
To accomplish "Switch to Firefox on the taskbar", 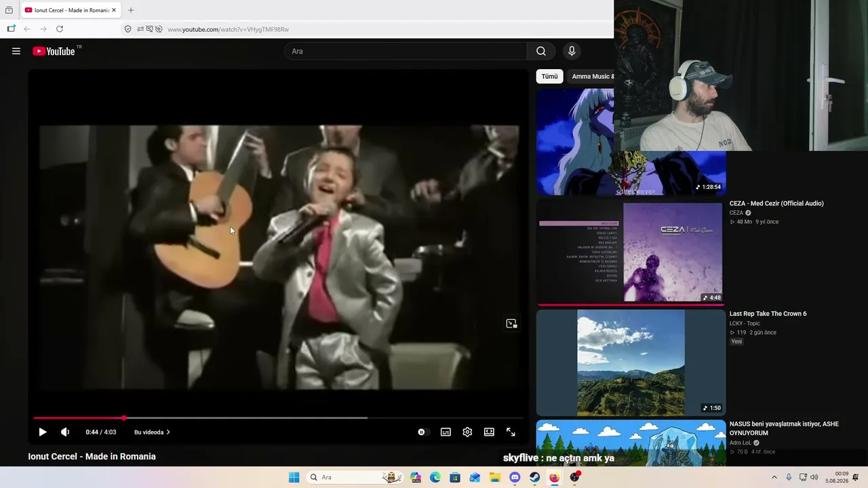I will pyautogui.click(x=554, y=477).
